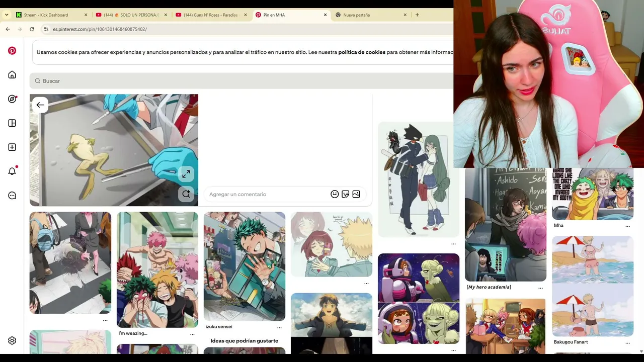Viewport: 644px width, 362px height.
Task: Open options menu for "[My hero academia]" pin
Action: coord(540,288)
